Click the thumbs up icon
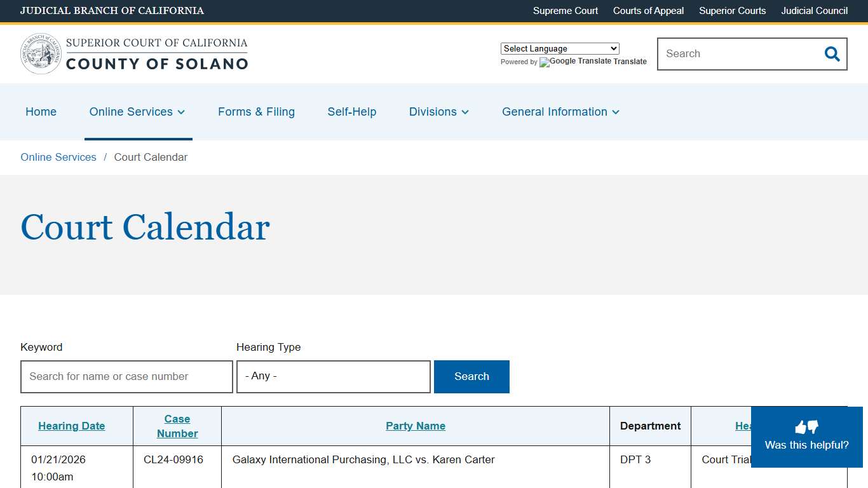Screen dimensions: 868x488 pos(800,426)
